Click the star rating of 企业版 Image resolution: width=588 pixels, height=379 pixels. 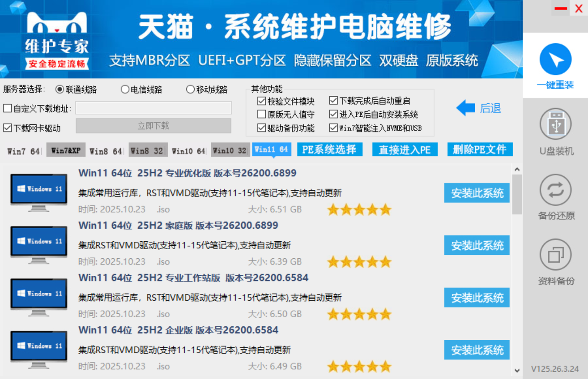(x=359, y=367)
